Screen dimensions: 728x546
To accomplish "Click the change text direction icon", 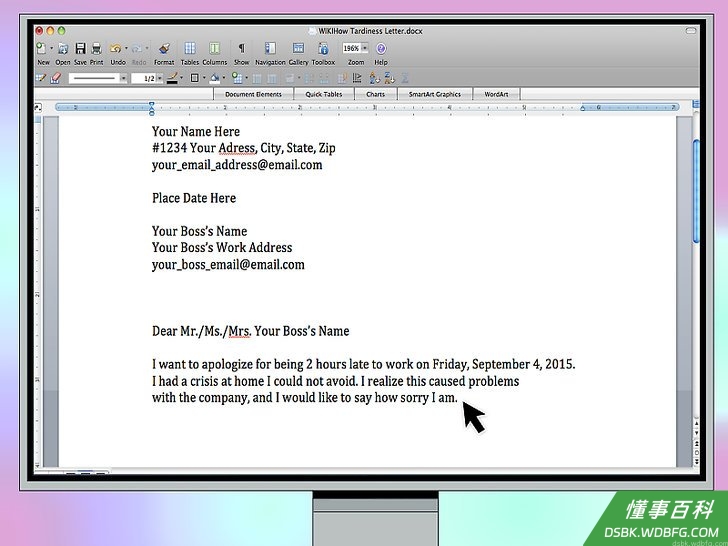I will tap(357, 78).
